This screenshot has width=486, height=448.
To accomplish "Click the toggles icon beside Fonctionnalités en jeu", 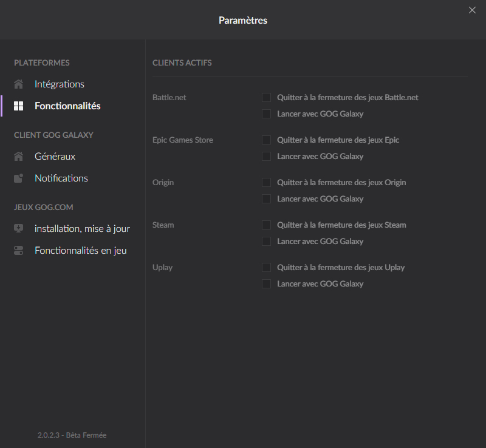I will click(x=19, y=250).
